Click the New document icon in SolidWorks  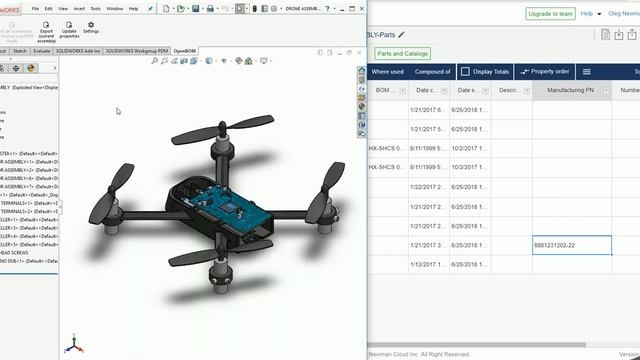(x=166, y=9)
